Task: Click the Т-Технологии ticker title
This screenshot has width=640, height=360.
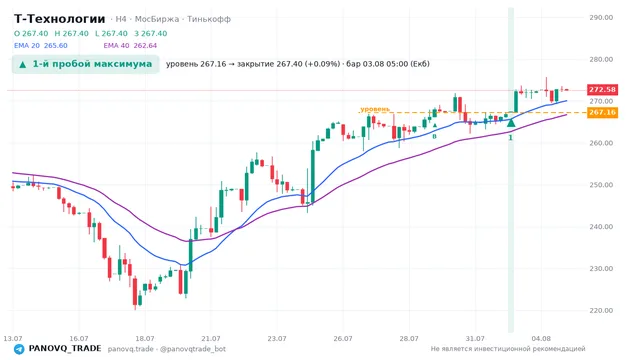Action: pos(60,19)
